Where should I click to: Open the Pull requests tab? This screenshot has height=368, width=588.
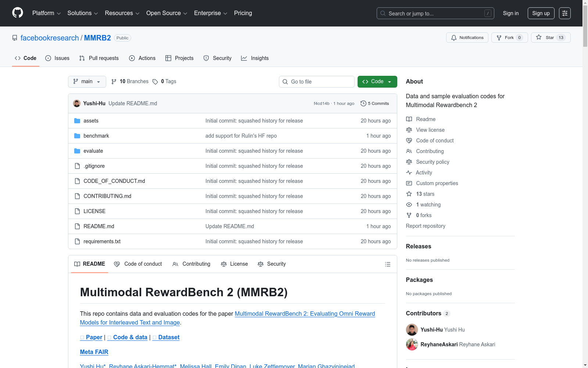99,58
